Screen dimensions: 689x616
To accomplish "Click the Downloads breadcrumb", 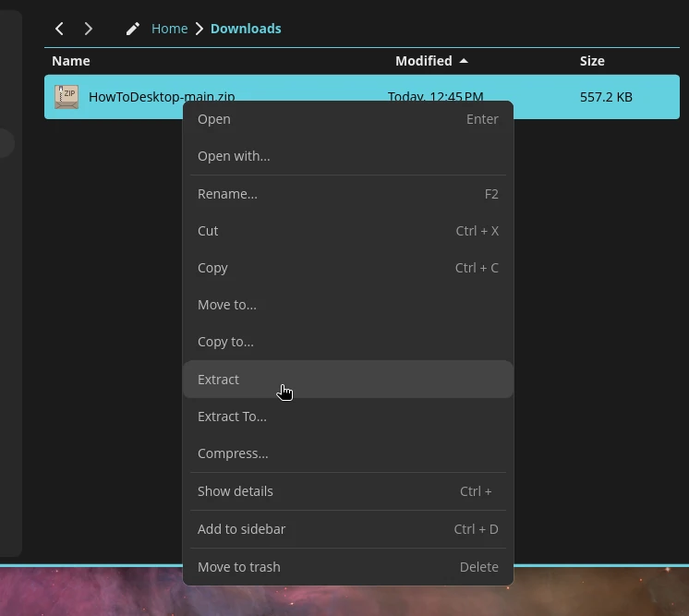I will coord(246,29).
